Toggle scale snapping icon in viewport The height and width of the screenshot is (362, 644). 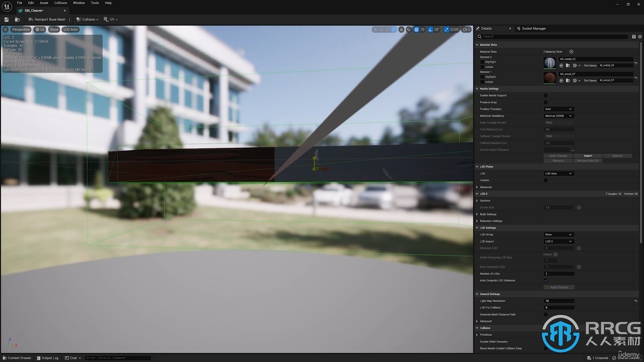(446, 30)
